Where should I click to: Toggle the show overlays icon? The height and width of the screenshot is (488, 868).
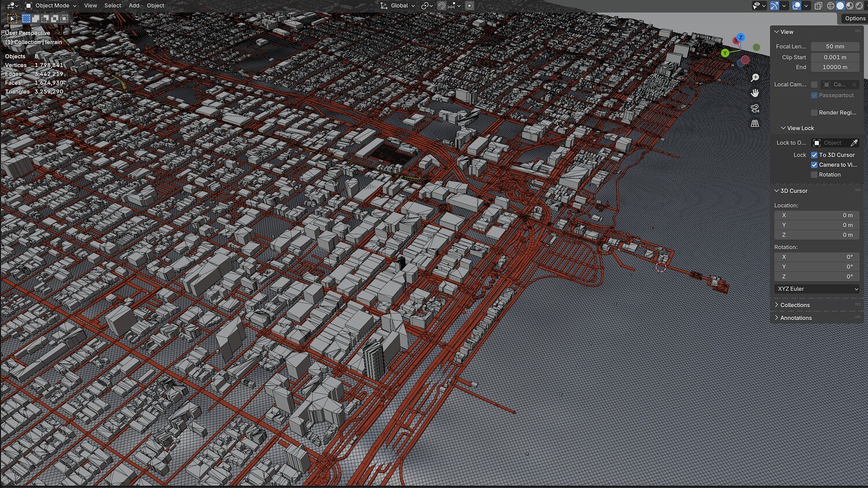[797, 6]
